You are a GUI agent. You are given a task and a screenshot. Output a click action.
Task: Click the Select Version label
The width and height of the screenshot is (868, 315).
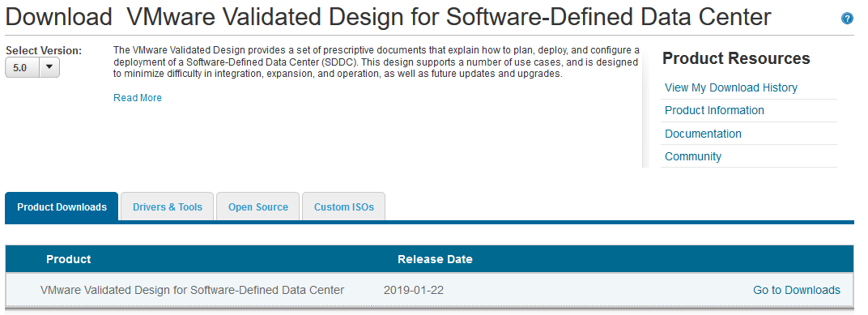click(x=44, y=50)
